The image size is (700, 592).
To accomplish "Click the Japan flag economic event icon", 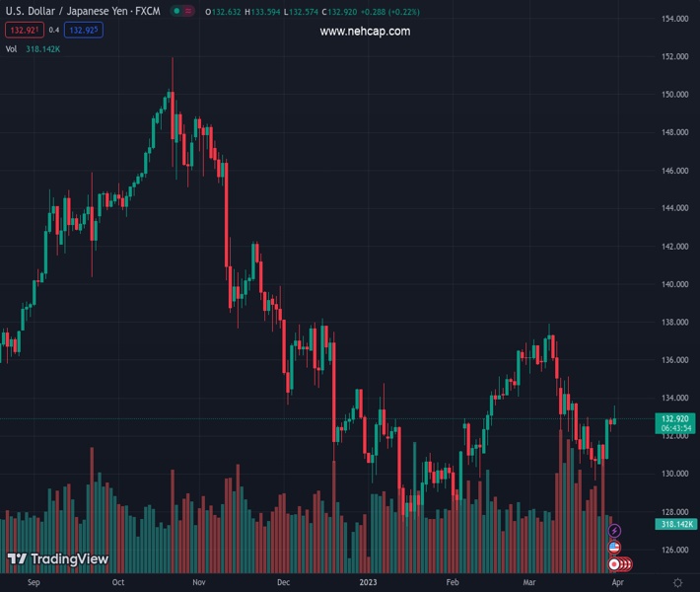I will [x=614, y=564].
